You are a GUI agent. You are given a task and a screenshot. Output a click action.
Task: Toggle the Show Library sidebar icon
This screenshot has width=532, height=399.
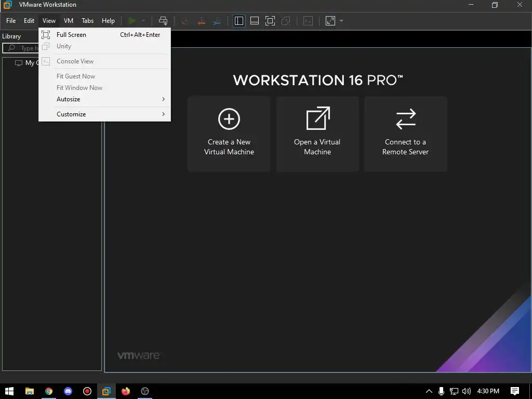pos(239,21)
